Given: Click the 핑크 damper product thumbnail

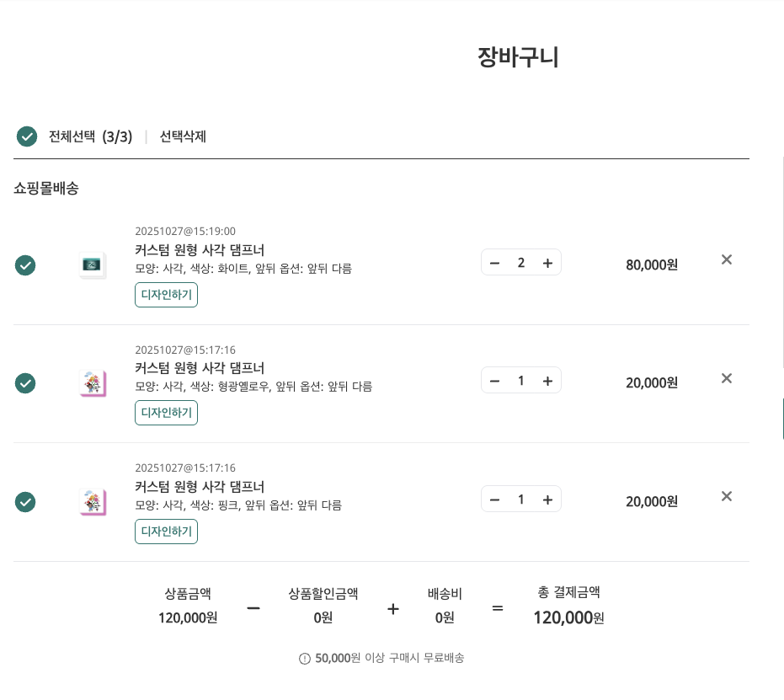Looking at the screenshot, I should [92, 502].
